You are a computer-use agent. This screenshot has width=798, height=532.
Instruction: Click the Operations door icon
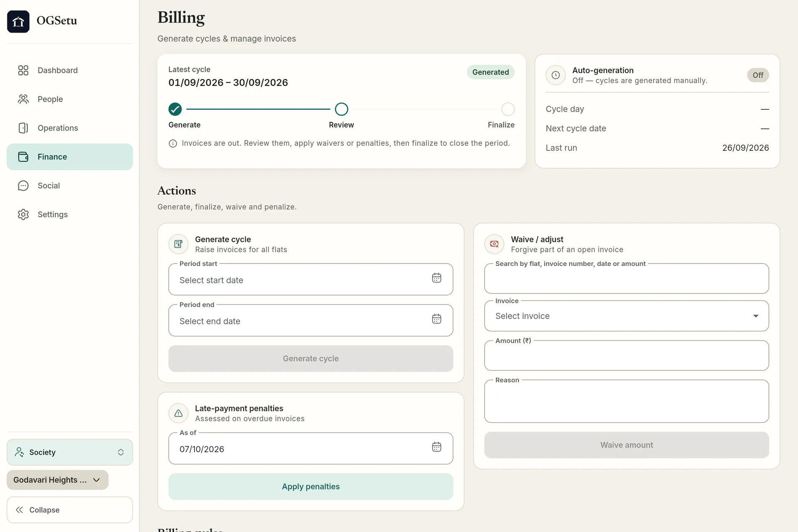23,128
